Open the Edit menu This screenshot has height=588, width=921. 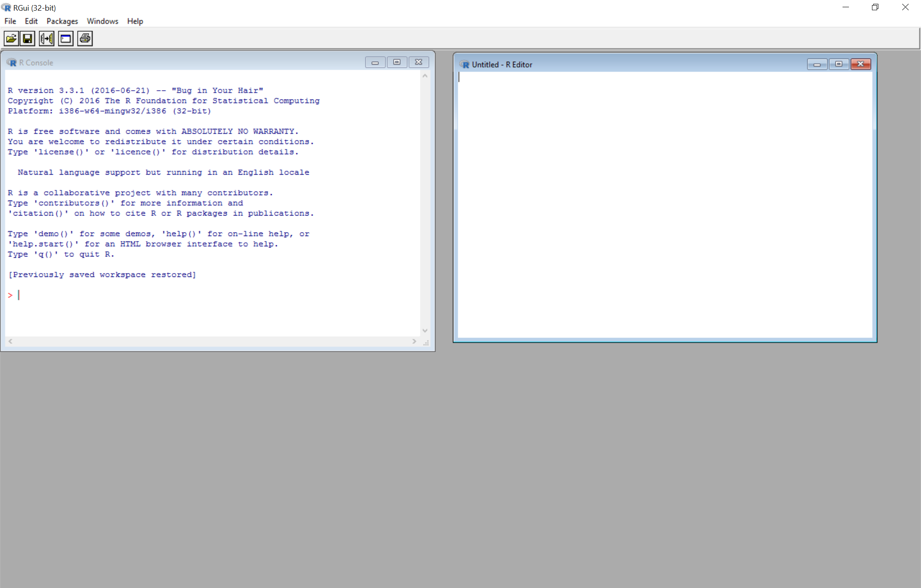click(x=31, y=21)
